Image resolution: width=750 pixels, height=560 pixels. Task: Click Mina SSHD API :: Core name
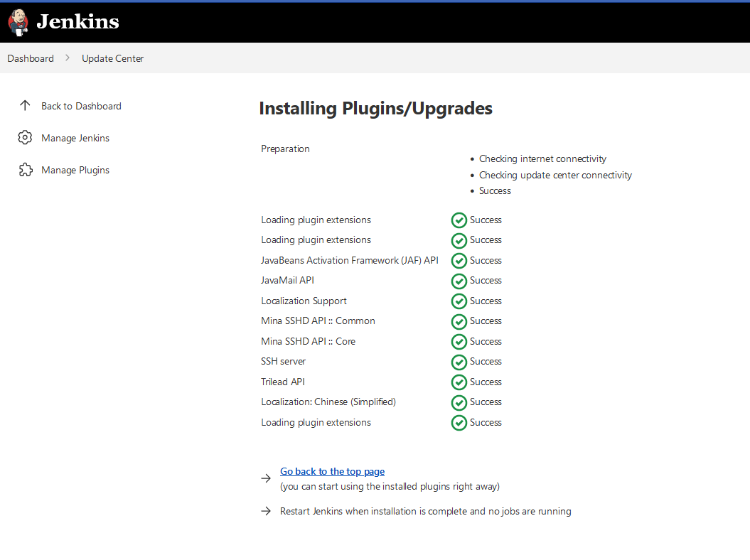[308, 341]
